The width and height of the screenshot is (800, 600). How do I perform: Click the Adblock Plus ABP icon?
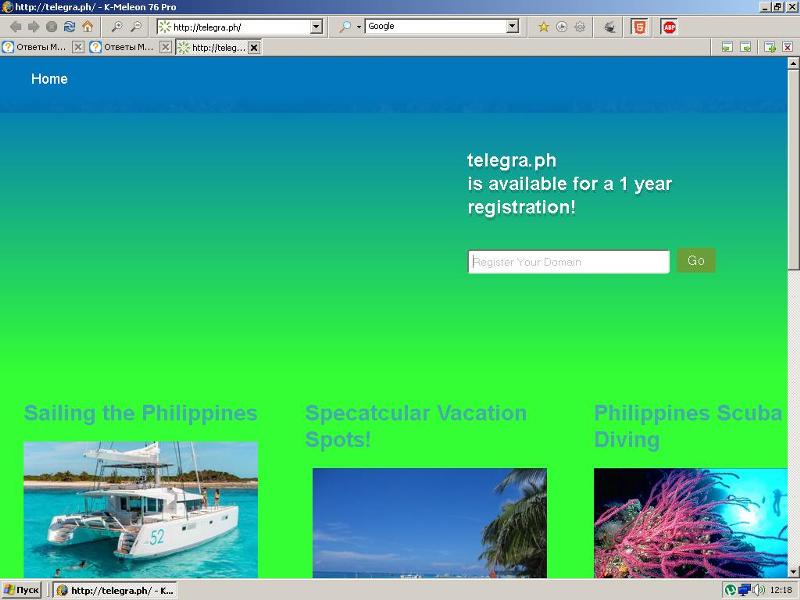tap(669, 27)
